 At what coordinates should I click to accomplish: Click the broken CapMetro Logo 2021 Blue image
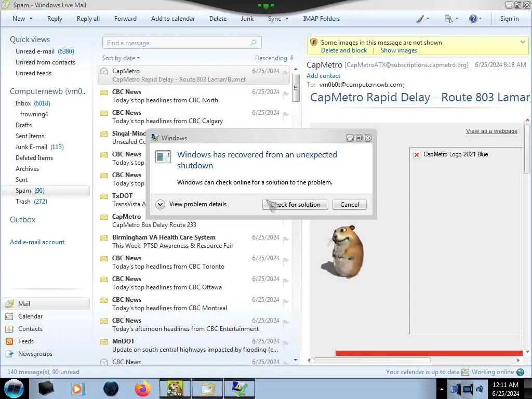pyautogui.click(x=417, y=155)
